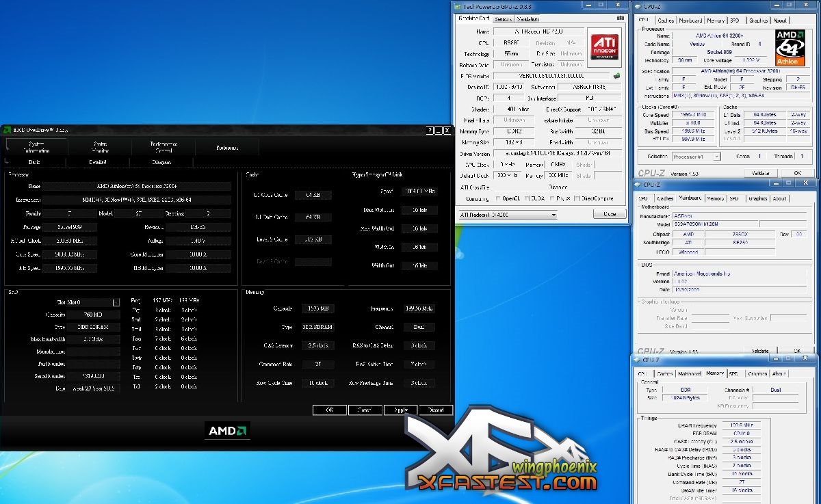Screen dimensions: 821x504
Task: Enable the OpenCL checkbox in GPU-Z
Action: tap(497, 198)
